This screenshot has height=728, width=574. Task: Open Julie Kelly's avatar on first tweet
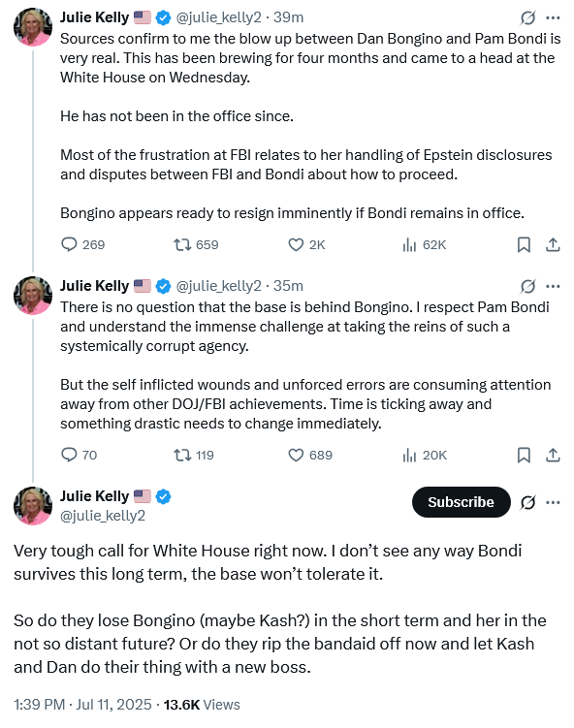(33, 27)
